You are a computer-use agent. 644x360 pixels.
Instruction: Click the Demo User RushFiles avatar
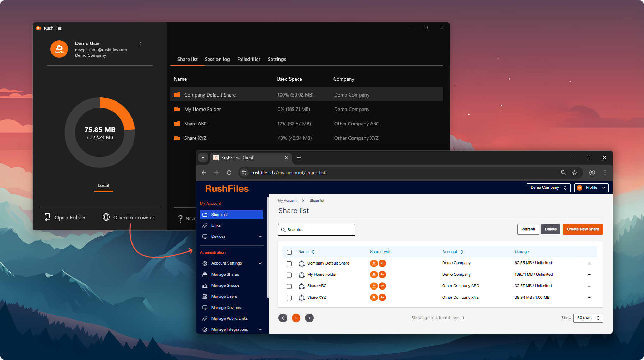59,49
